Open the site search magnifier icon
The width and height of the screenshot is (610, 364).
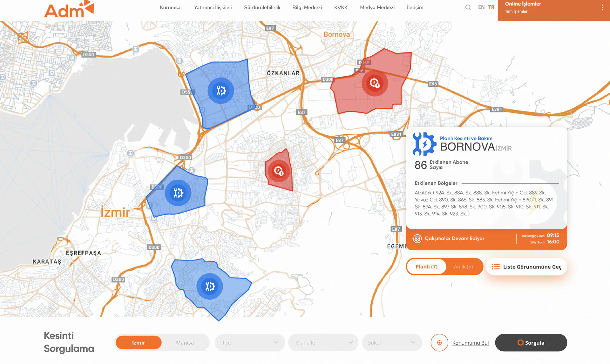tap(468, 7)
